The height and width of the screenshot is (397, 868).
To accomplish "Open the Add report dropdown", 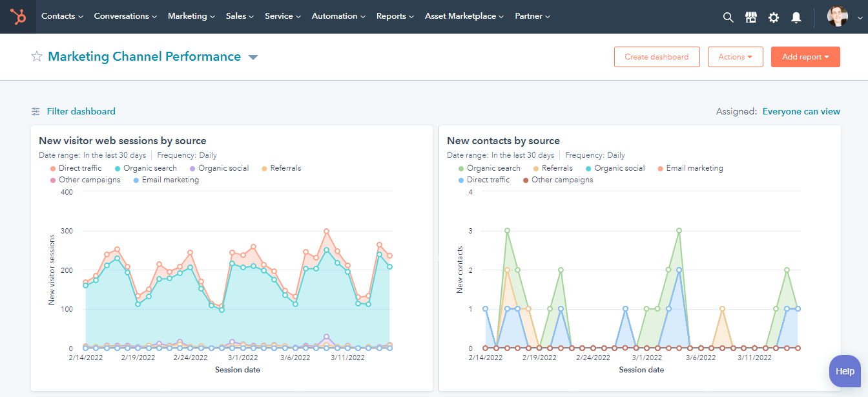I will point(805,56).
